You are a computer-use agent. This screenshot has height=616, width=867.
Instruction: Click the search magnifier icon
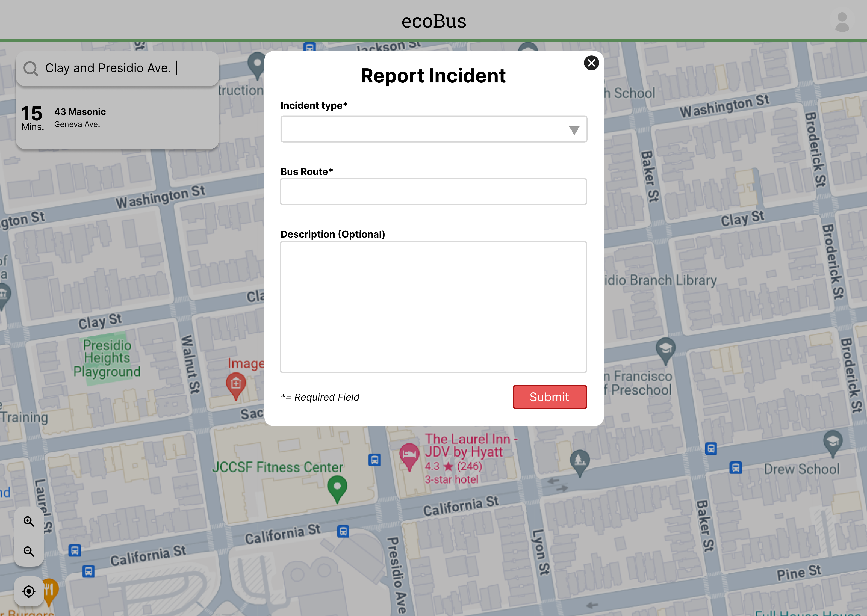click(30, 68)
